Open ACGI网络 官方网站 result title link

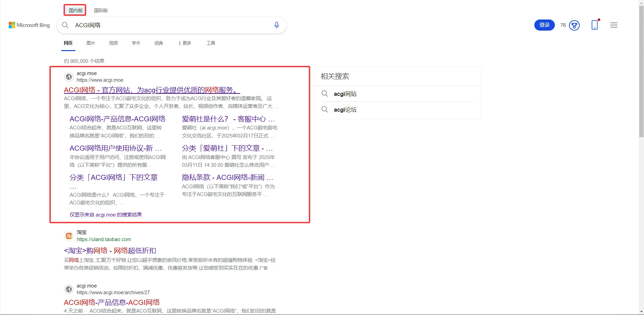(x=152, y=90)
